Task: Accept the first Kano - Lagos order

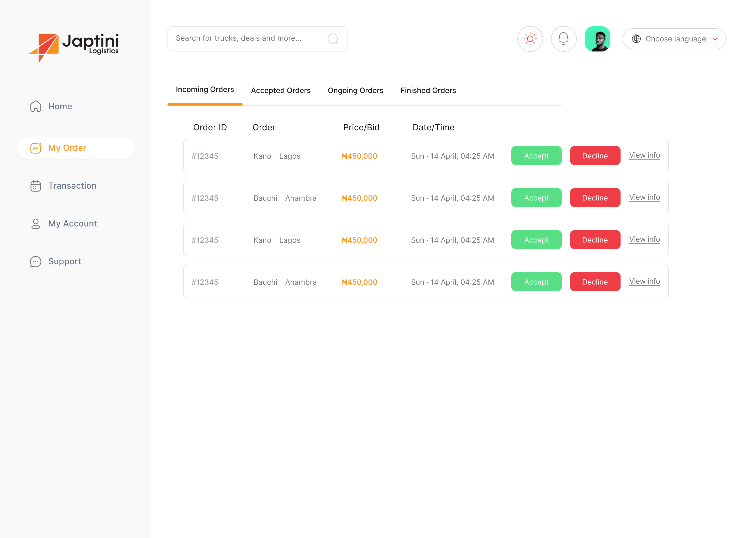Action: [536, 155]
